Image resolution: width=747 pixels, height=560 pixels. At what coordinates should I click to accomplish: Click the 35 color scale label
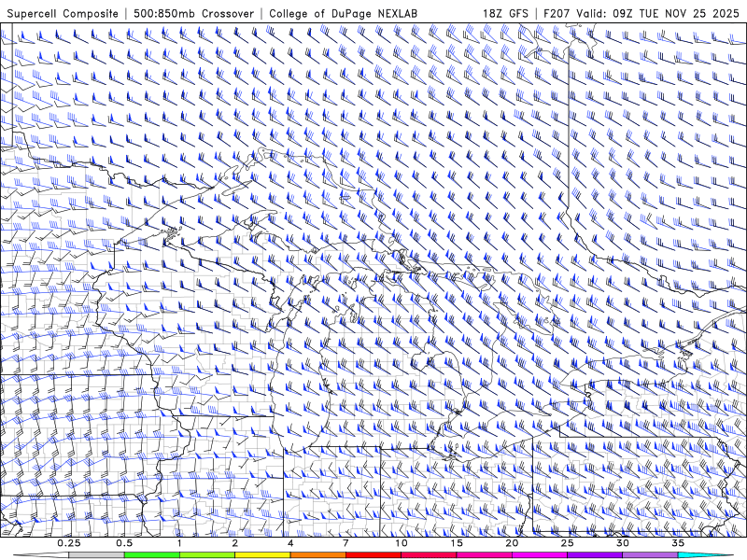tap(678, 543)
